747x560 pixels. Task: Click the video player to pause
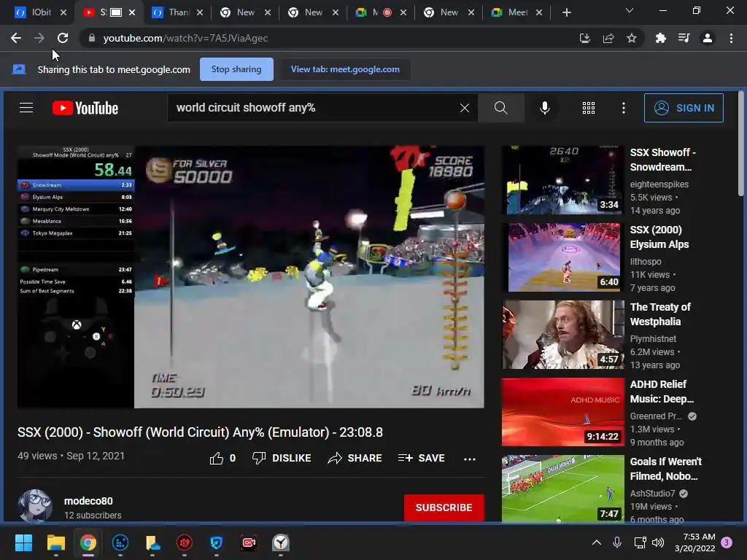pyautogui.click(x=251, y=276)
